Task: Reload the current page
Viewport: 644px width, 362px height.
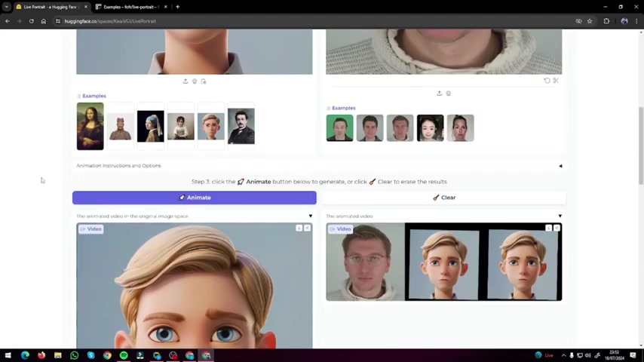Action: 31,21
